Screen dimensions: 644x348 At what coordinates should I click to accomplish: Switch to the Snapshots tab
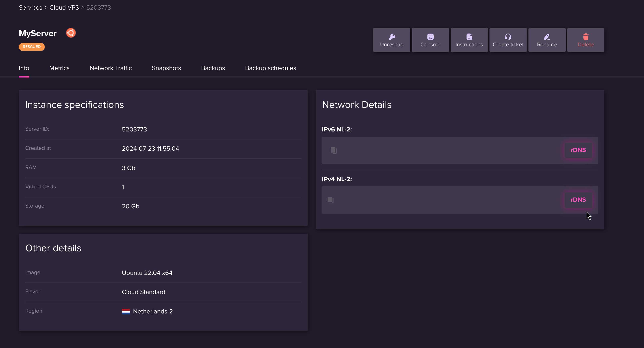click(166, 68)
